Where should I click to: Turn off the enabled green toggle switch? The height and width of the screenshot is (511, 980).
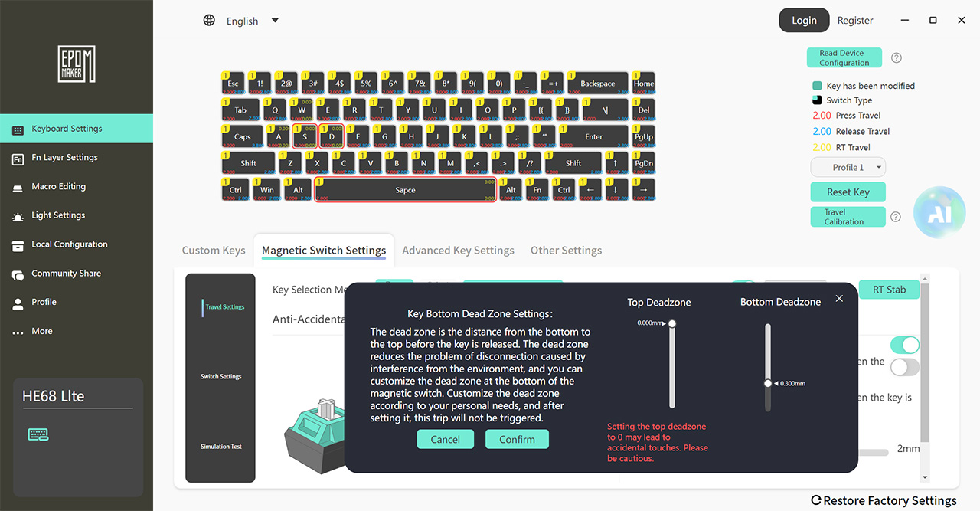coord(905,345)
